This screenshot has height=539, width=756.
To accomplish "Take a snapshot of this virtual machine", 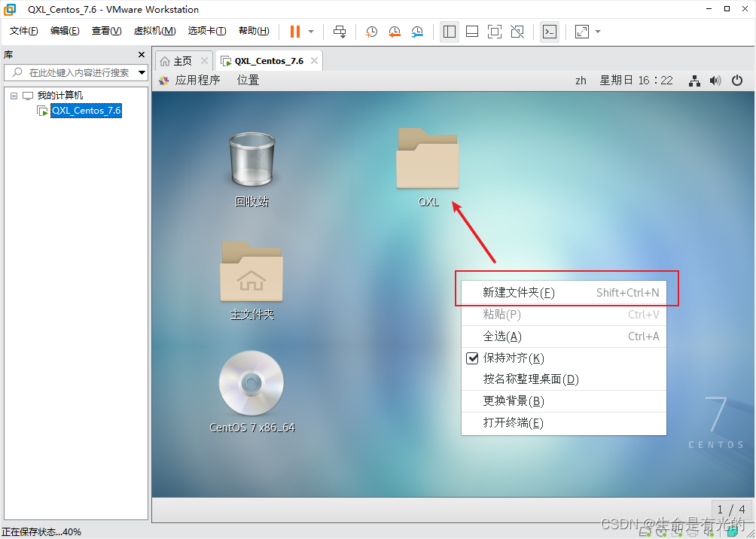I will [371, 32].
